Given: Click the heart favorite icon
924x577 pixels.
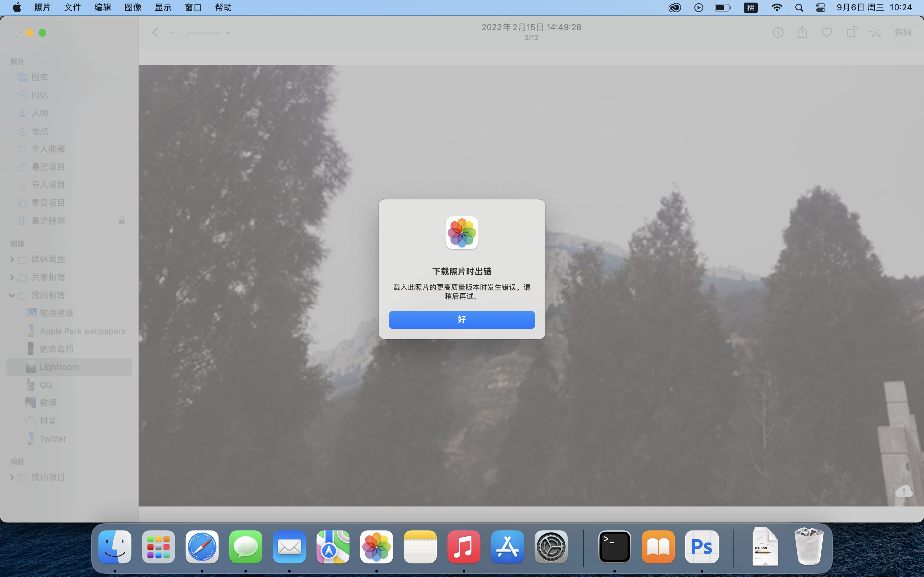Looking at the screenshot, I should [x=827, y=32].
